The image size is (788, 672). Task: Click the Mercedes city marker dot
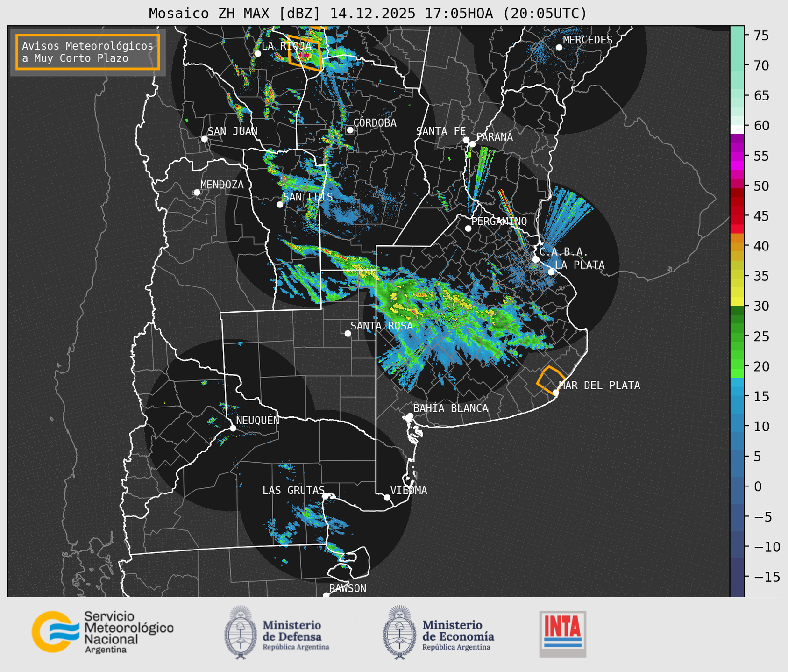(x=559, y=48)
